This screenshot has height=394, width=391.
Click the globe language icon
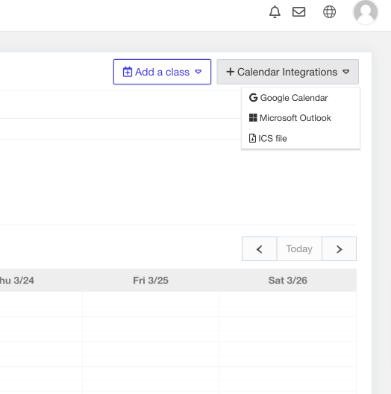pyautogui.click(x=329, y=12)
